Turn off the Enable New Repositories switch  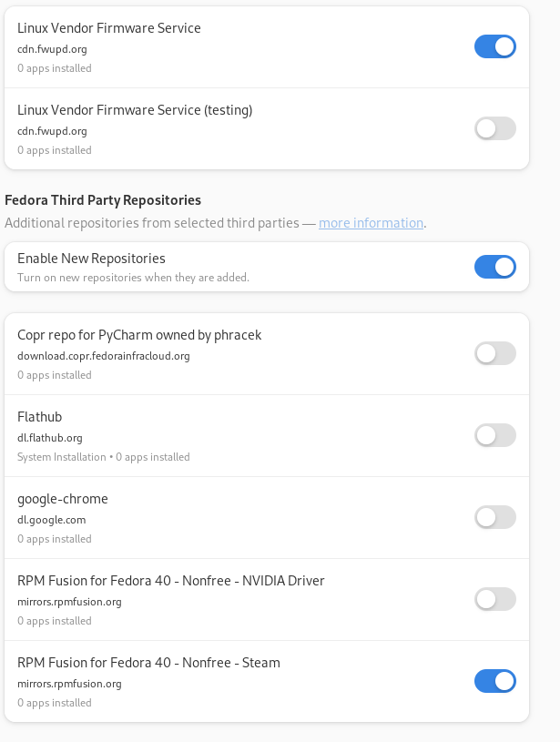[x=494, y=267]
